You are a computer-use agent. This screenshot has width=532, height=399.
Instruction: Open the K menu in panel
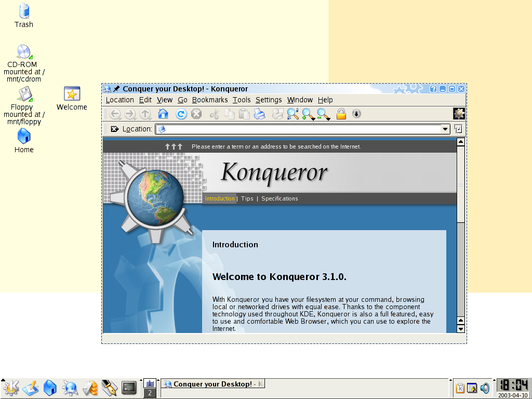click(11, 388)
